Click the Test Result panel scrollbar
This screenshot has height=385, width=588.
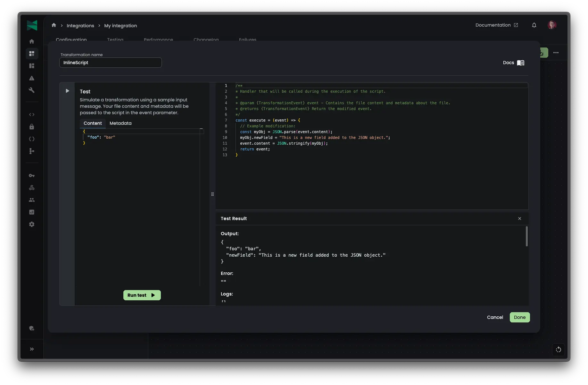(526, 236)
